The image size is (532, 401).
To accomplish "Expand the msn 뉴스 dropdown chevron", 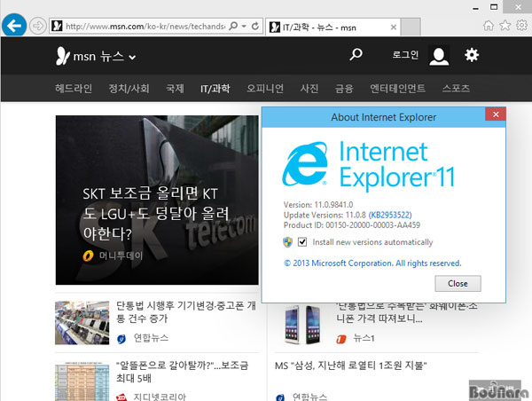I will pos(132,58).
